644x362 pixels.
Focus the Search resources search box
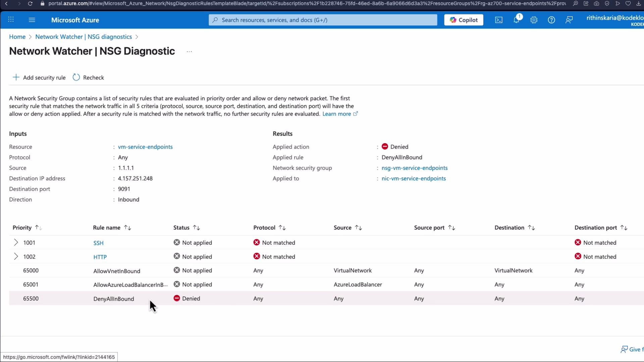(x=323, y=20)
